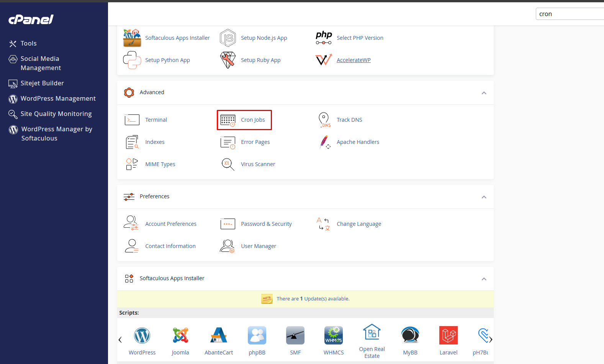Open the Apache Handlers link

pyautogui.click(x=358, y=142)
